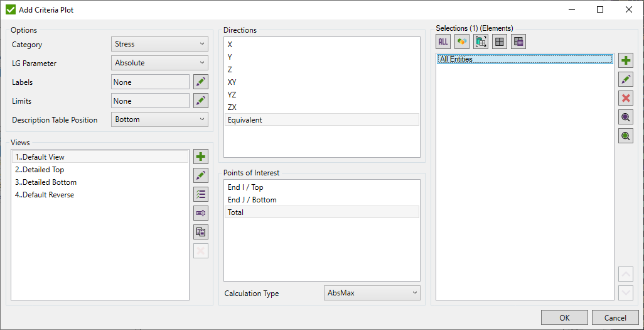Click the copy documents icon beside Views
644x330 pixels.
click(x=201, y=232)
